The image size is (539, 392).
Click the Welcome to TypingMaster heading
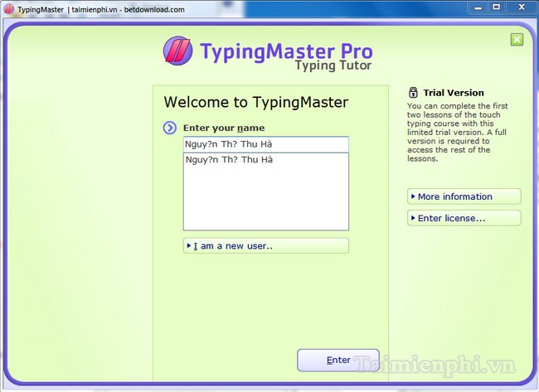256,103
